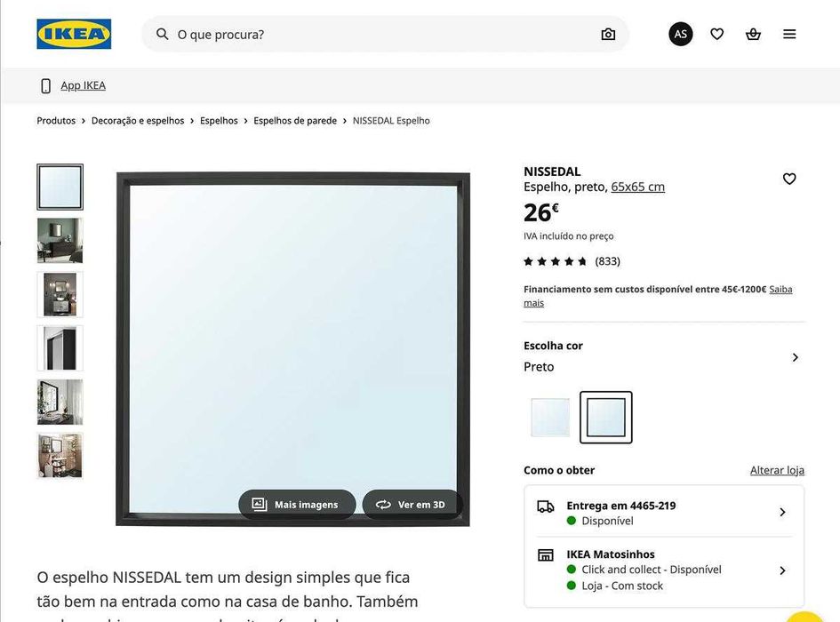Viewport: 840px width, 622px height.
Task: Go to Produtos breadcrumb
Action: click(x=56, y=121)
